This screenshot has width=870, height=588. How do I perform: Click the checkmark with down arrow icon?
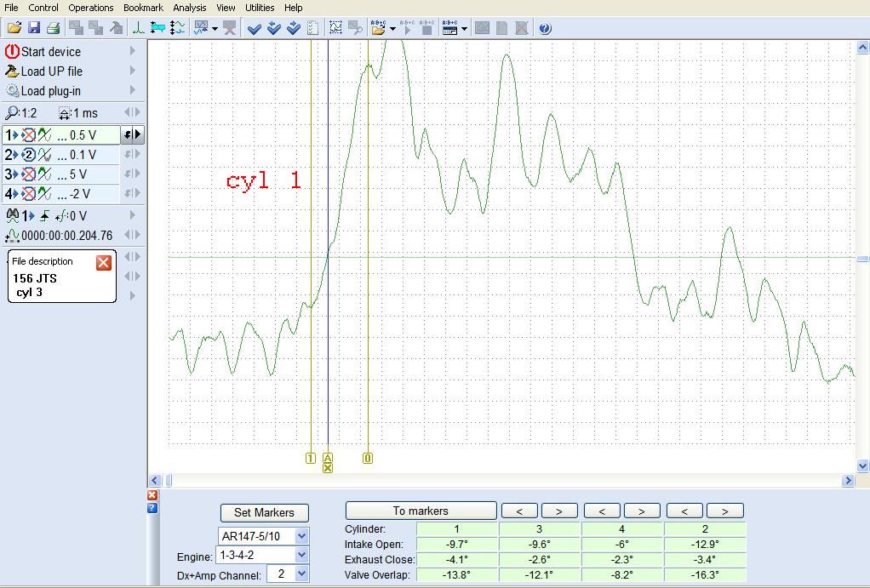coord(273,28)
